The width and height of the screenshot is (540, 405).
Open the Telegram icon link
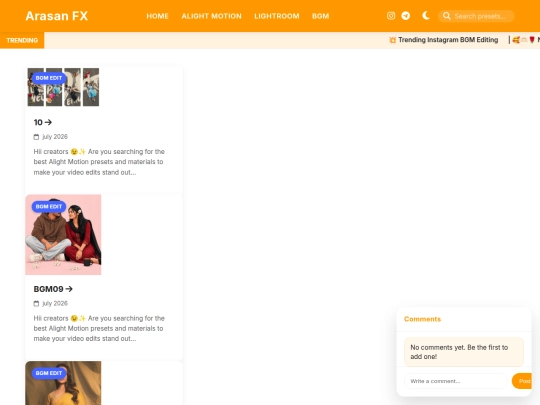pyautogui.click(x=406, y=16)
